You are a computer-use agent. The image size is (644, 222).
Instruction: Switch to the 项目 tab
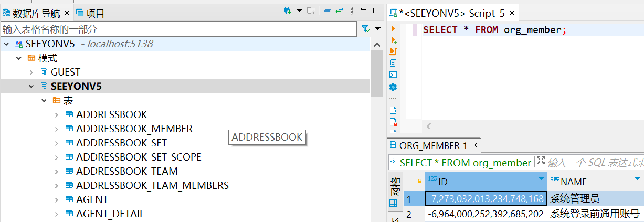[x=91, y=13]
